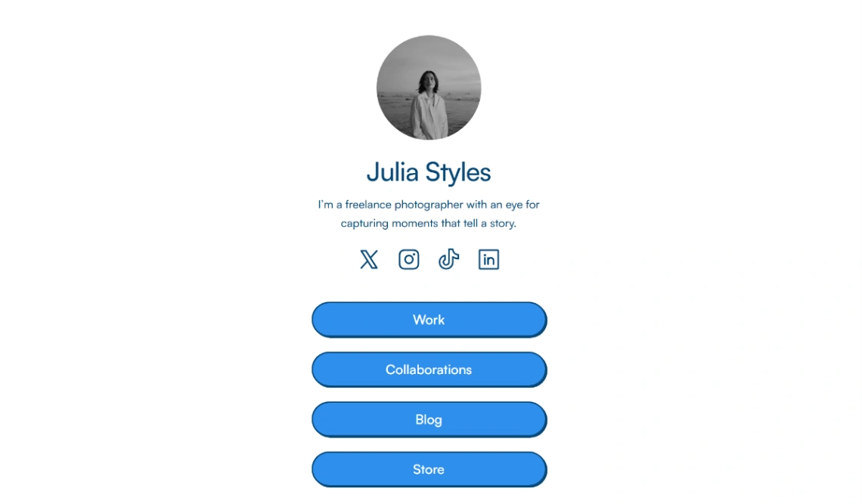Viewport: 862px width, 504px height.
Task: Open the Collaborations button
Action: [429, 370]
